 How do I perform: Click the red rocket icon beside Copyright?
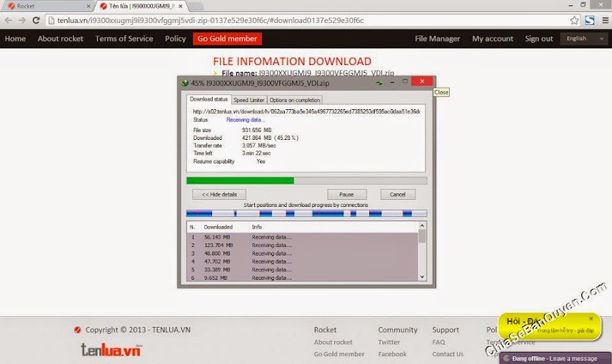click(77, 330)
